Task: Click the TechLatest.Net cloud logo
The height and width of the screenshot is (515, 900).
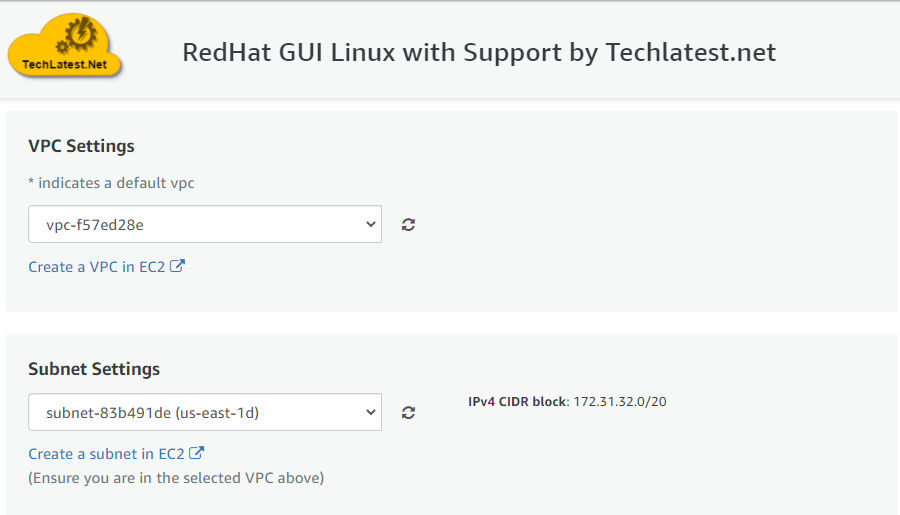Action: (64, 47)
